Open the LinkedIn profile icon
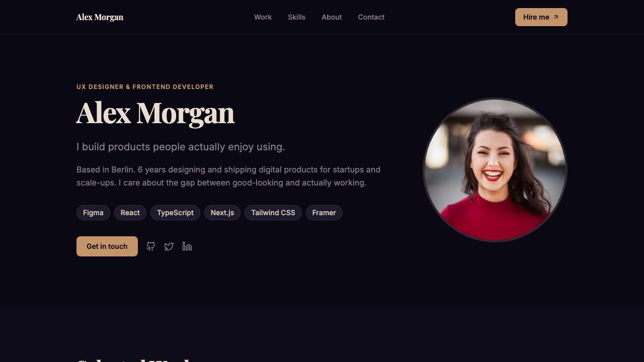 [x=187, y=246]
